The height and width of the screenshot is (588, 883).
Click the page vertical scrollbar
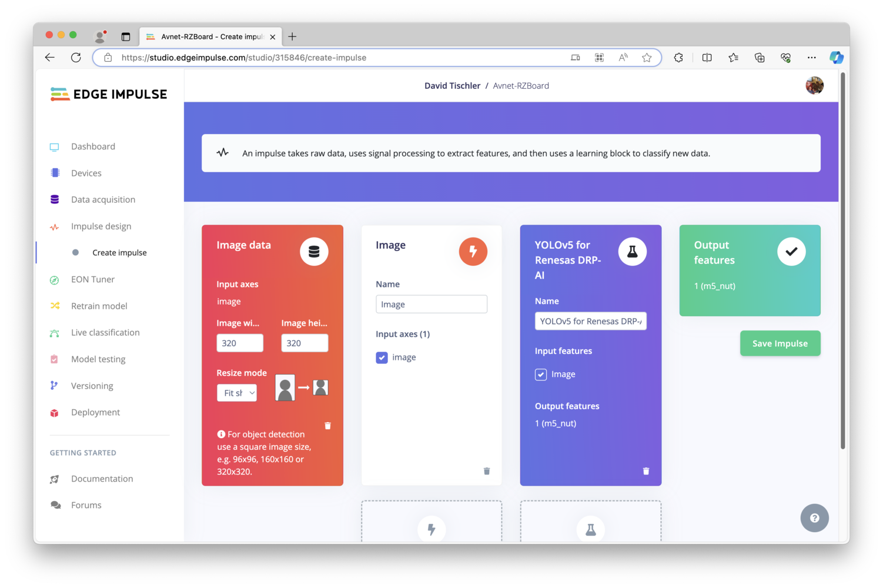tap(842, 260)
